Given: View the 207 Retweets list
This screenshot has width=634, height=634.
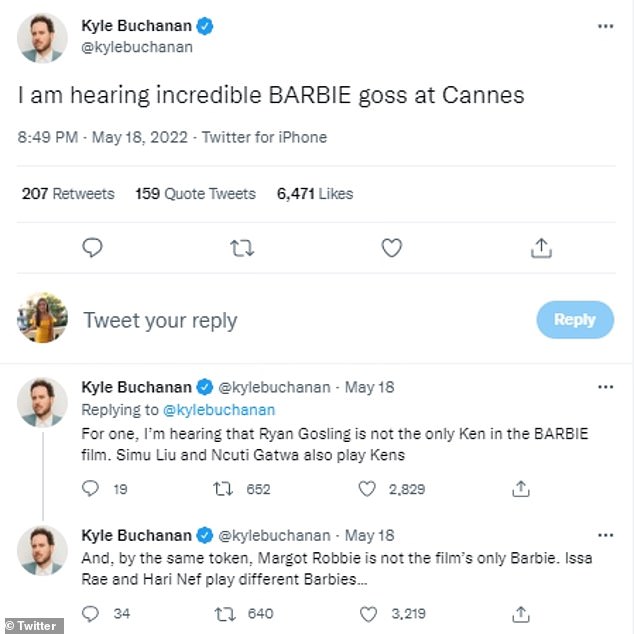Looking at the screenshot, I should pyautogui.click(x=68, y=194).
